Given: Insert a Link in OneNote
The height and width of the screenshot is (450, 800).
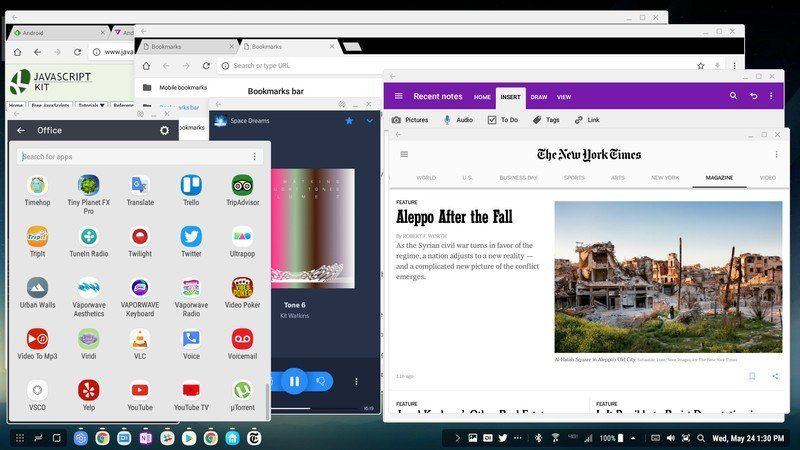Looking at the screenshot, I should point(587,120).
